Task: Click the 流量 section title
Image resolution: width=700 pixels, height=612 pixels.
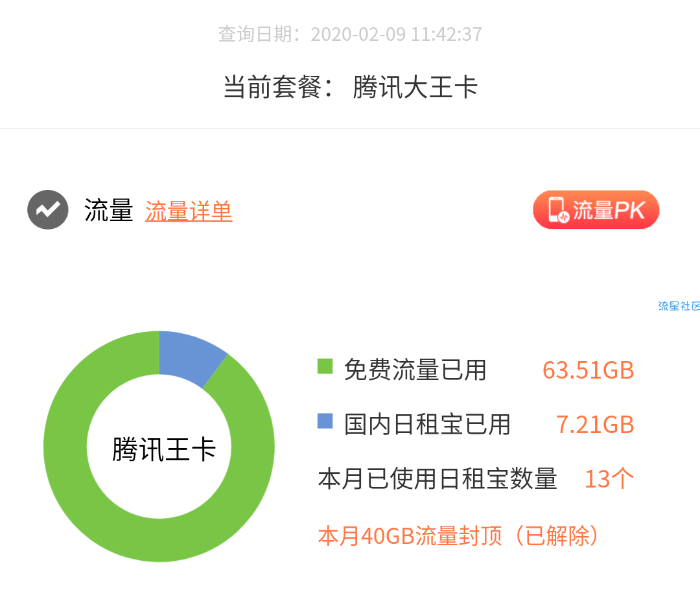Action: (109, 210)
